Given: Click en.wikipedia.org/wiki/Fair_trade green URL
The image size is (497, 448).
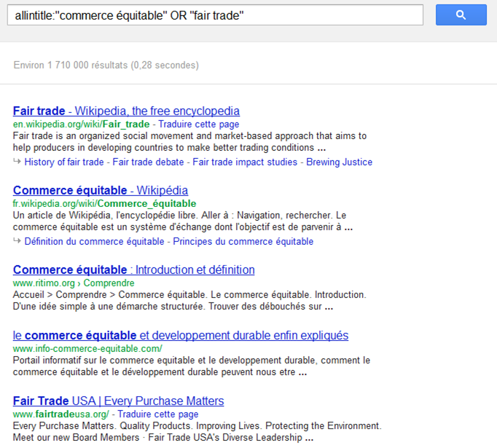Looking at the screenshot, I should coord(81,124).
